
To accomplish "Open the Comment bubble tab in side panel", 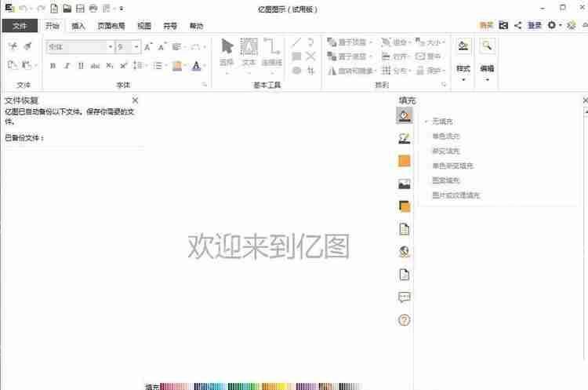I will [405, 297].
